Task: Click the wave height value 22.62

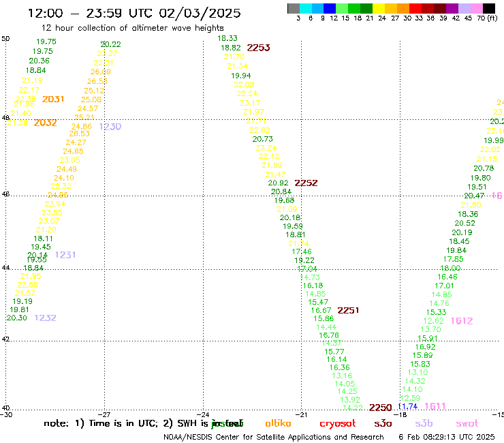Action: pyautogui.click(x=260, y=130)
